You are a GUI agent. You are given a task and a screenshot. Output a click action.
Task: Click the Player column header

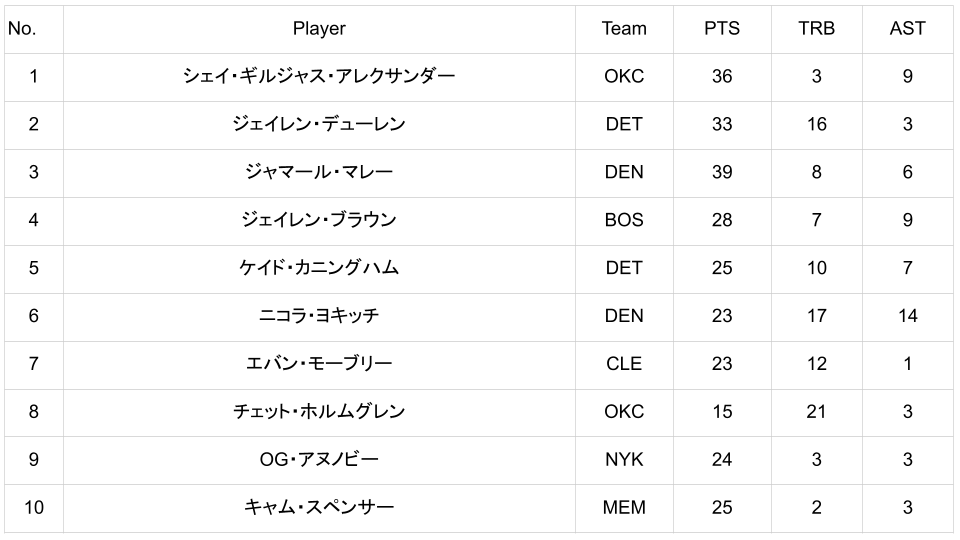point(319,29)
